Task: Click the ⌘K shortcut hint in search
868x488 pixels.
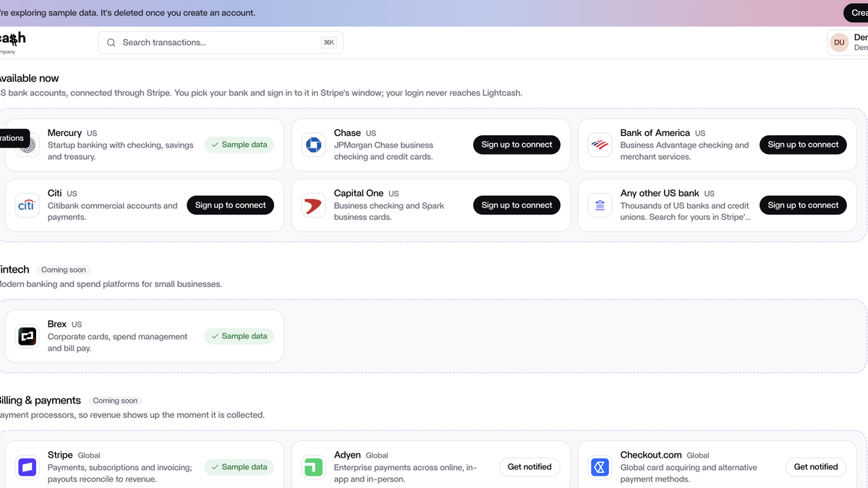Action: [x=329, y=43]
